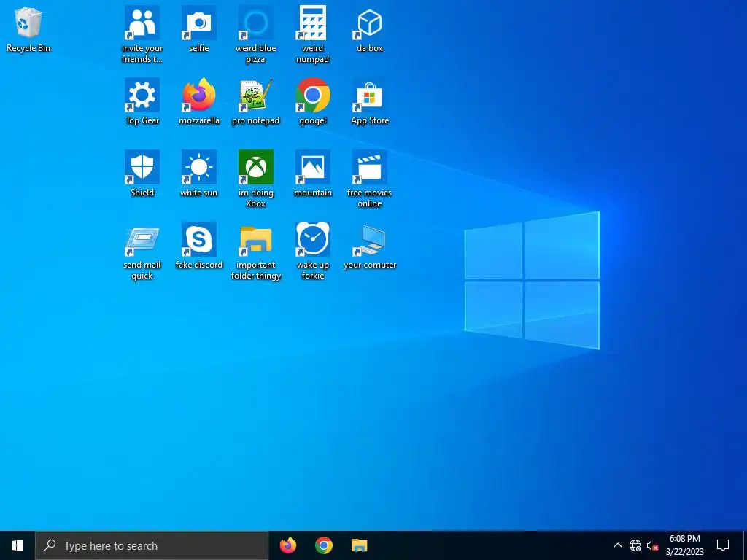Screen dimensions: 747x560
Task: Click the 'selfie' camera shortcut
Action: coord(198,28)
